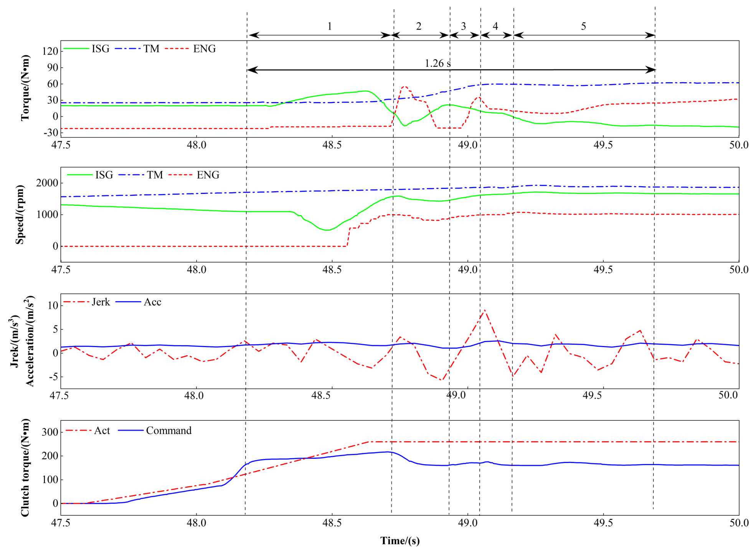Click the Act legend entry in clutch plot
Image resolution: width=756 pixels, height=551 pixels.
(x=102, y=430)
